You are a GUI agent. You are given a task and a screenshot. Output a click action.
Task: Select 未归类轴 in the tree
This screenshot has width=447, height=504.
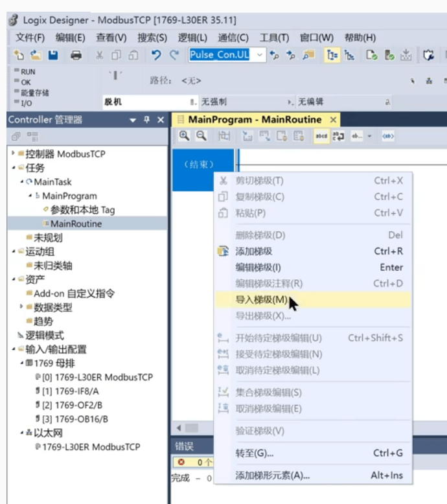pyautogui.click(x=53, y=266)
